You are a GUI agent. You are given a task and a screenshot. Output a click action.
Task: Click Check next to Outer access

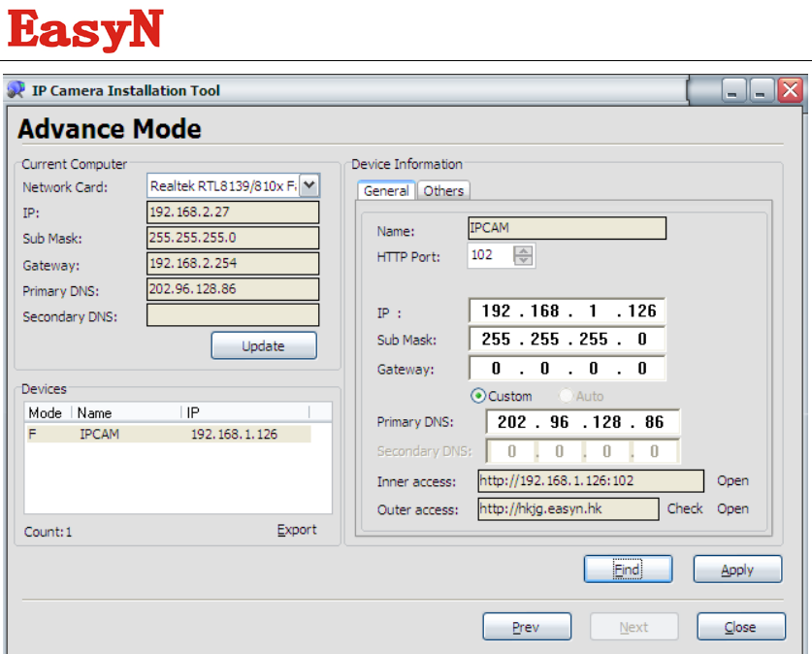tap(685, 508)
